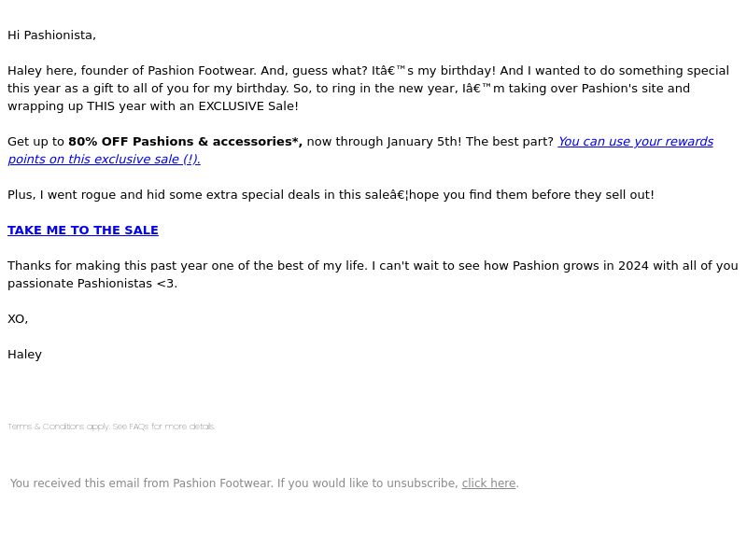Click 'The best part?' text
Viewport: 747px width, 560px height.
point(510,142)
